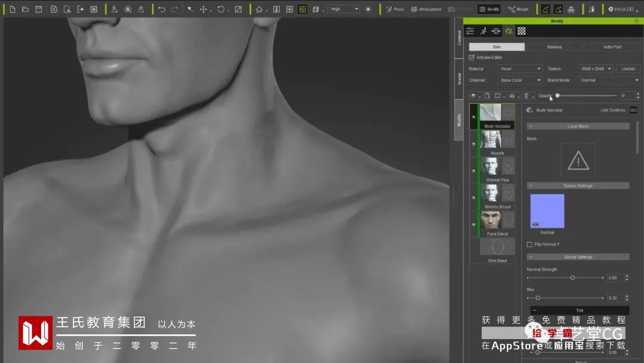Switch to the Actor Part tab
Viewport: 644px width, 363px height.
click(x=612, y=47)
